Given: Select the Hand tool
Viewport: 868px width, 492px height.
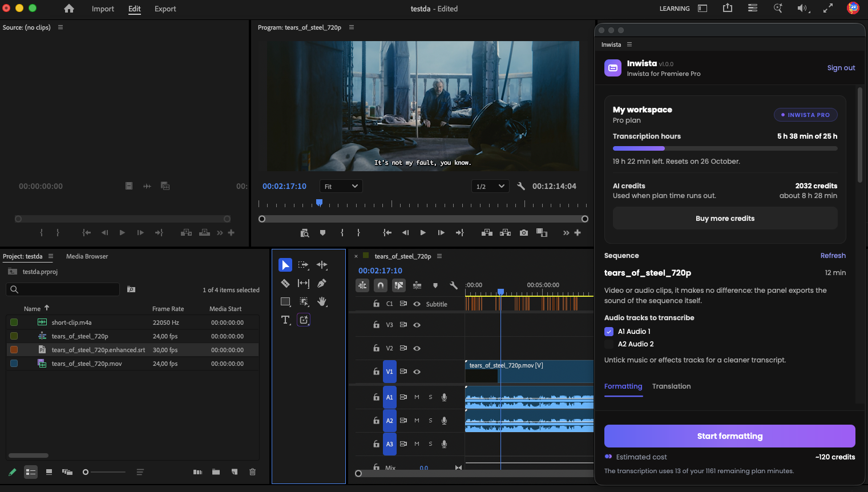Looking at the screenshot, I should [x=322, y=301].
